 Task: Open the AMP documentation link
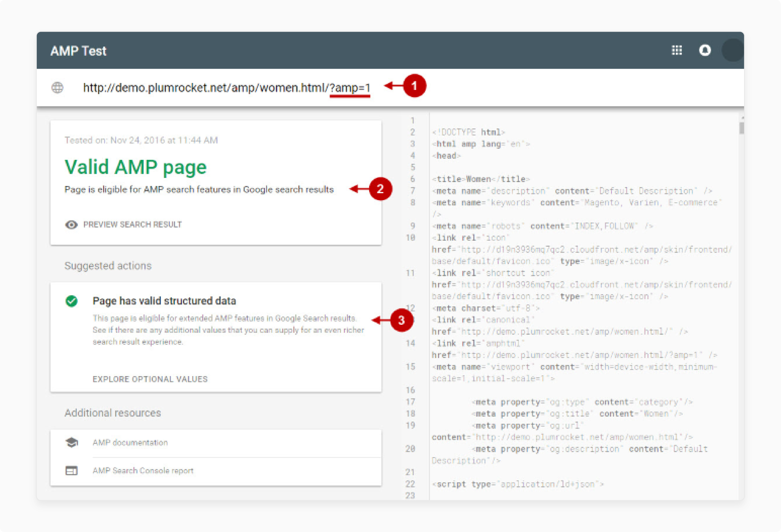point(130,443)
